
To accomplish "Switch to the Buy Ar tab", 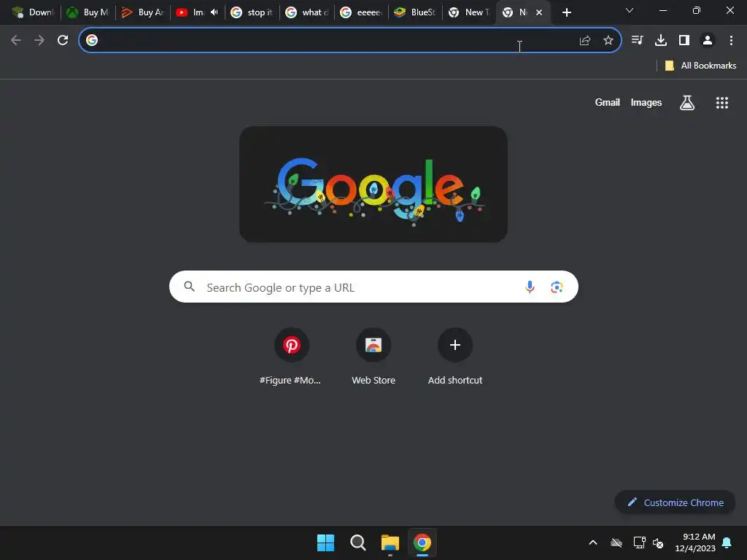I will pyautogui.click(x=142, y=12).
